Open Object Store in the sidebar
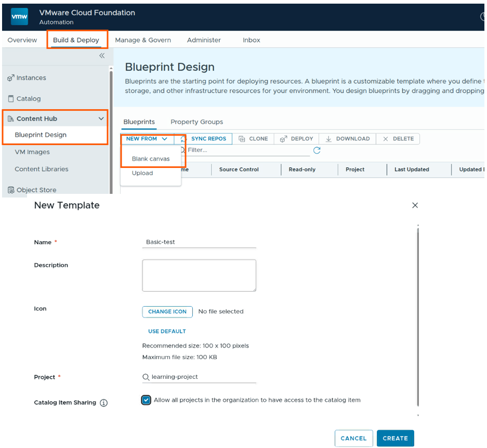The image size is (487, 448). tap(36, 190)
